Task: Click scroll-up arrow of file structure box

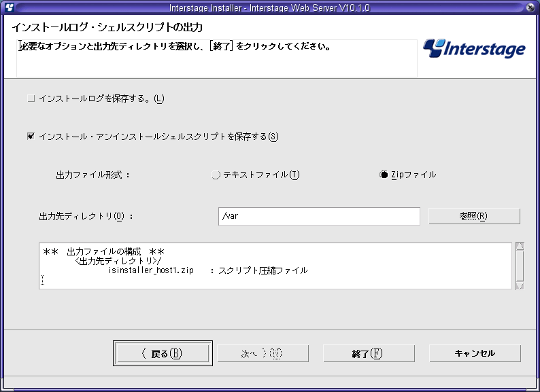Action: (520, 247)
